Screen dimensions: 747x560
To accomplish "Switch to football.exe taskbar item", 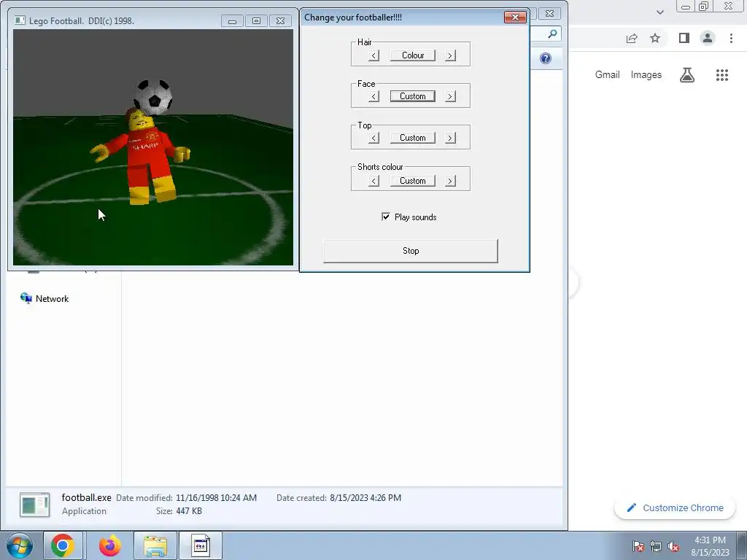I will tap(201, 545).
